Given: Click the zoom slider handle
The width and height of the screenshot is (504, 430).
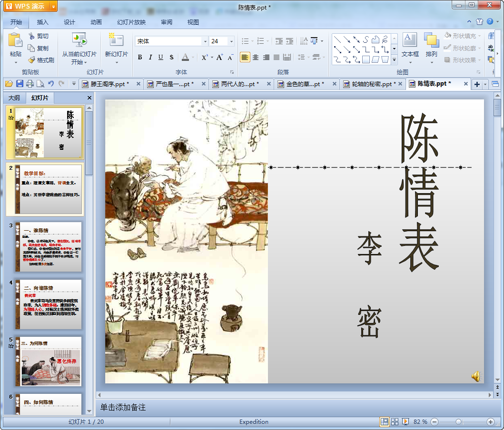Looking at the screenshot, I should [458, 422].
